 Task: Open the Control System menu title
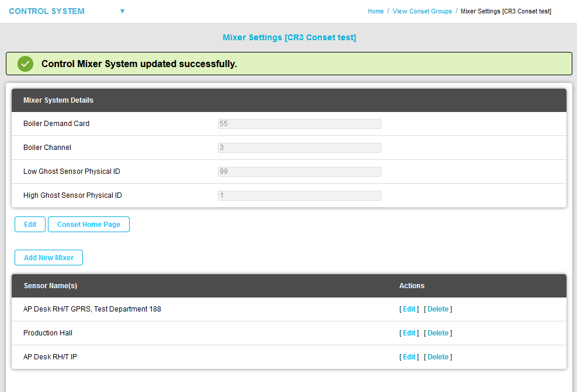(x=47, y=11)
